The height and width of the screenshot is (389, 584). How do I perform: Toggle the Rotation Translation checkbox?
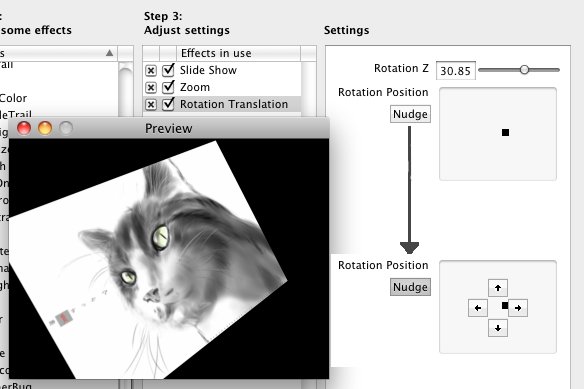click(168, 104)
